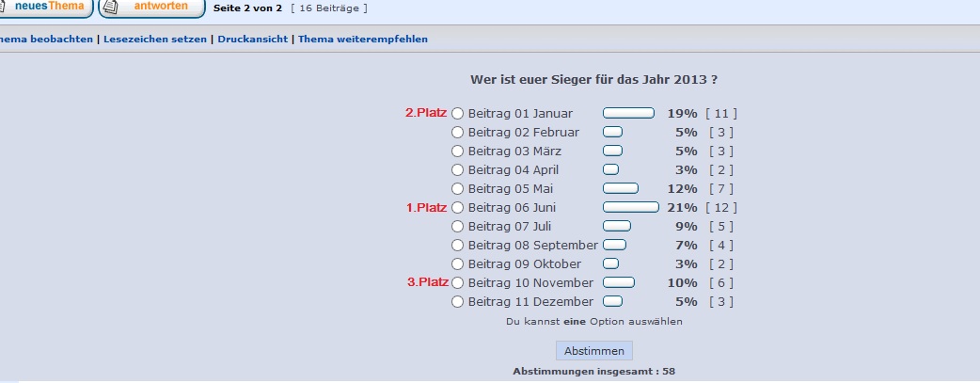This screenshot has width=980, height=383.
Task: Select the Beitrag 08 September option
Action: 458,246
